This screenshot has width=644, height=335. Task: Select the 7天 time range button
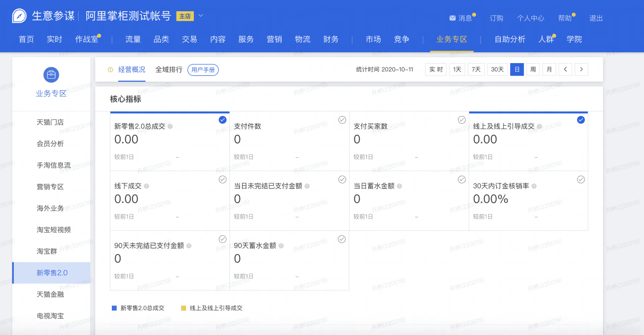pos(476,69)
